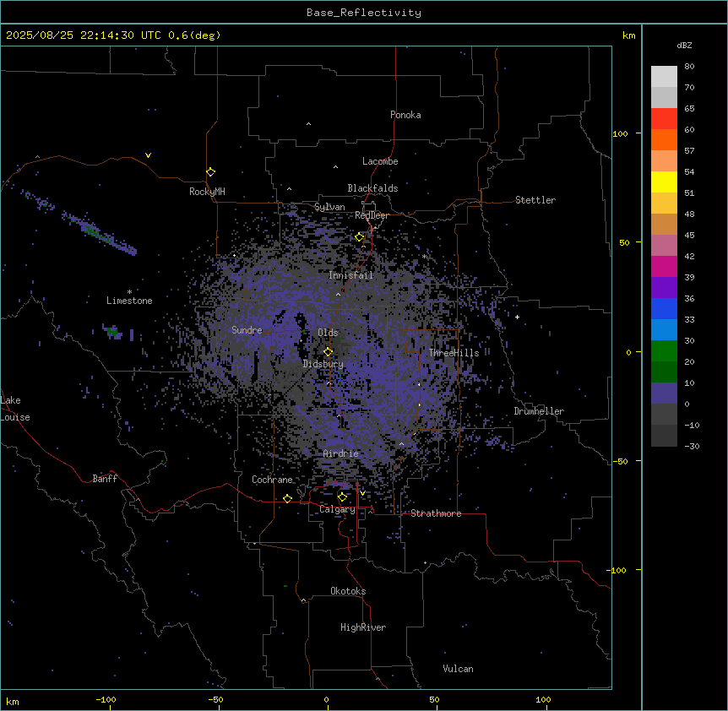Select the yellow diamond marker below Cochrane
This screenshot has height=711, width=728.
[x=287, y=498]
